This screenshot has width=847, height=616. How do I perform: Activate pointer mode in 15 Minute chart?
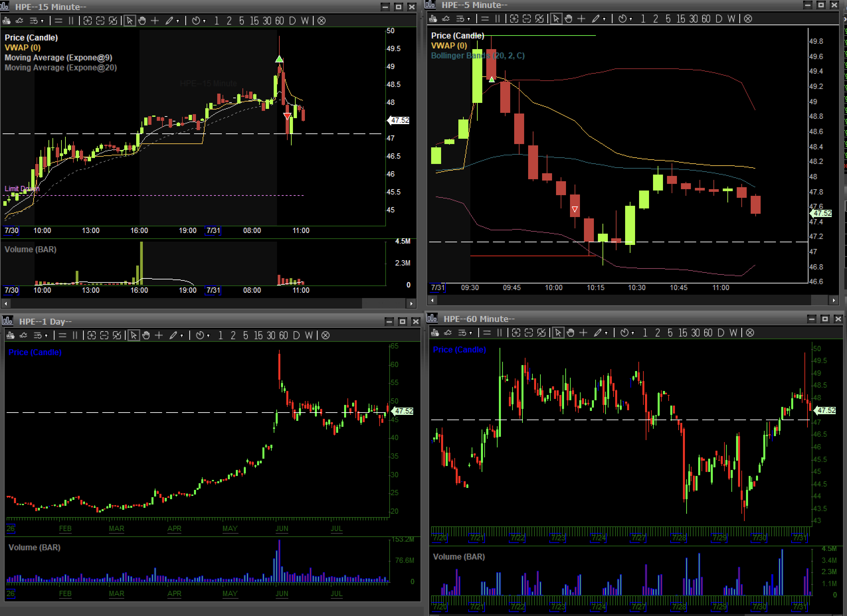tap(130, 21)
